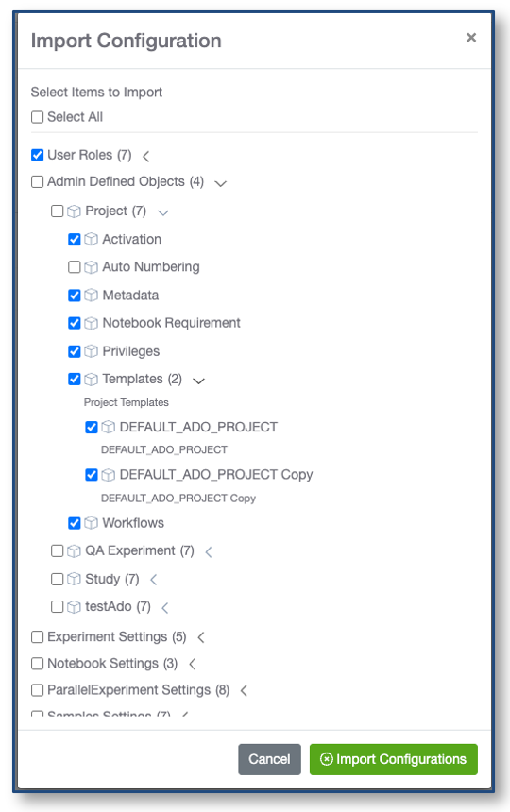
Task: Click the cube icon next to Auto Numbering
Action: (91, 267)
